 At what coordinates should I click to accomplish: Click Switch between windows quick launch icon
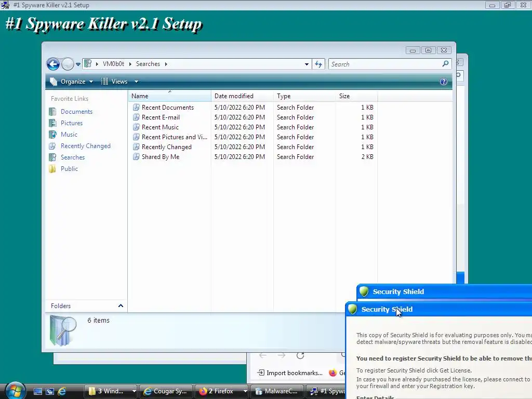50,391
